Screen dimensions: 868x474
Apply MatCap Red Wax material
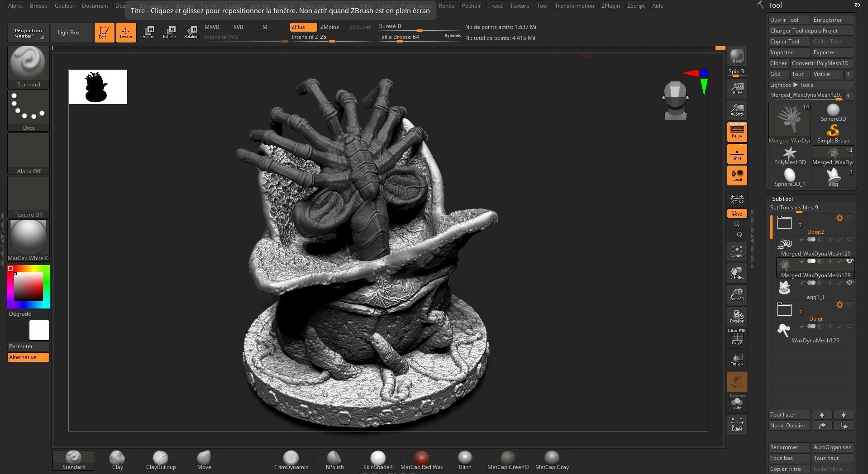[x=421, y=460]
